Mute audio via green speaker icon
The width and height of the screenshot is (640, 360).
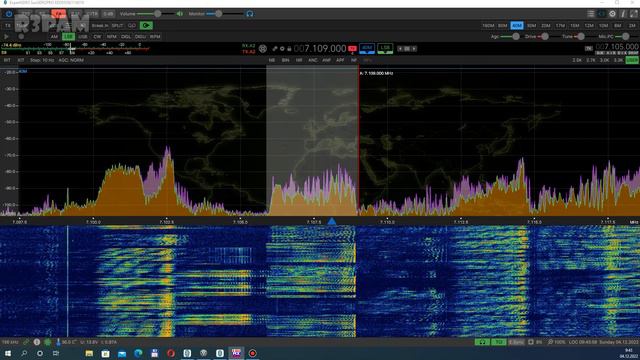pos(180,14)
